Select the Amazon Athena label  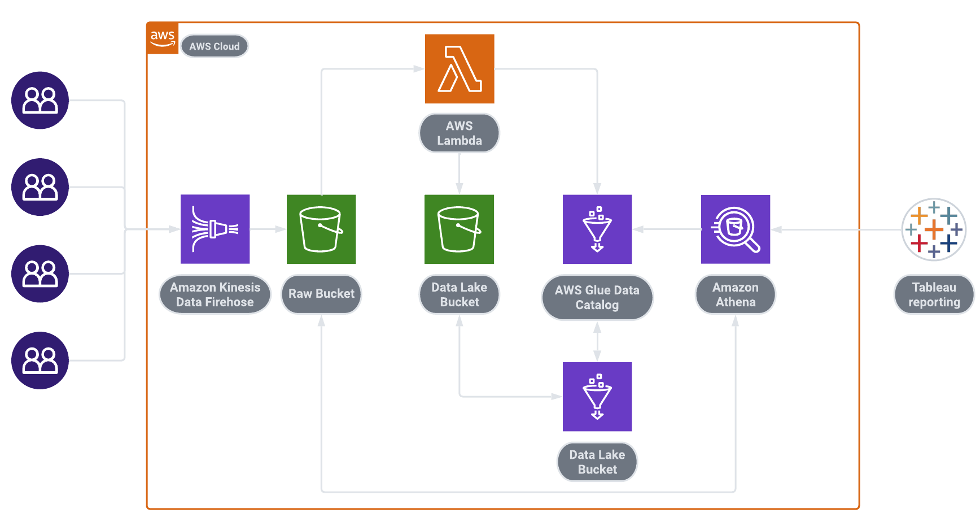pos(736,294)
